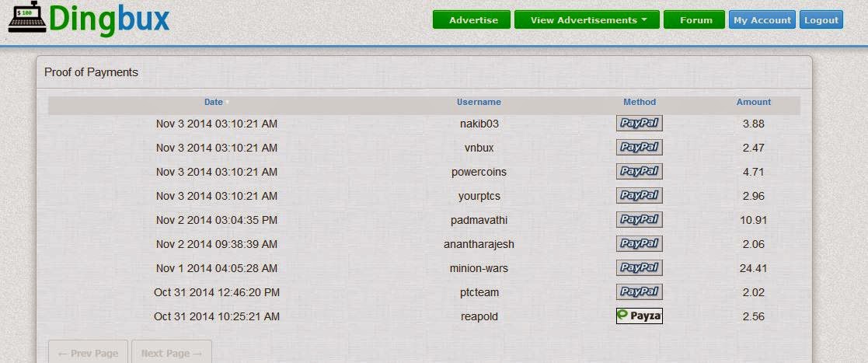Click PayPal icon in nakib03 row
Image resolution: width=868 pixels, height=363 pixels.
click(x=640, y=124)
